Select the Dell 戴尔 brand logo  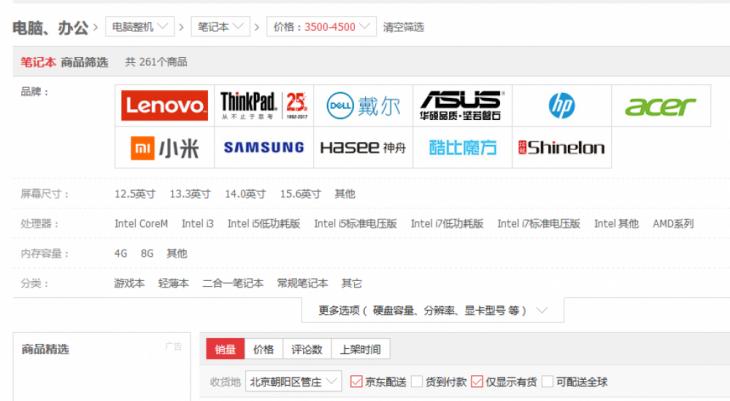(363, 106)
